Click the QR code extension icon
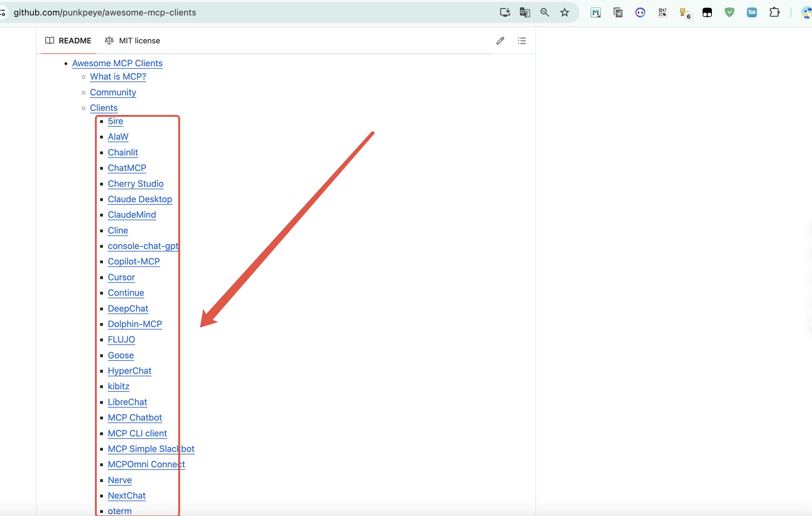The image size is (812, 516). point(662,12)
